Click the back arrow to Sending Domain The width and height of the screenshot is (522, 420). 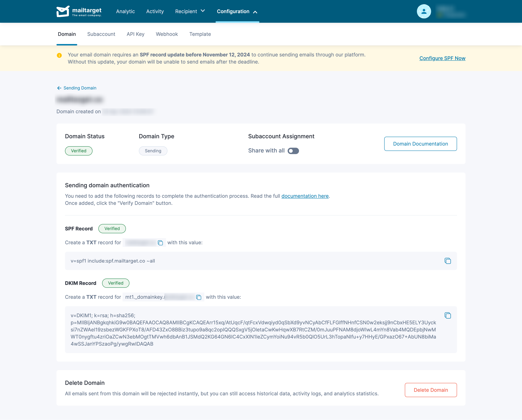(59, 88)
